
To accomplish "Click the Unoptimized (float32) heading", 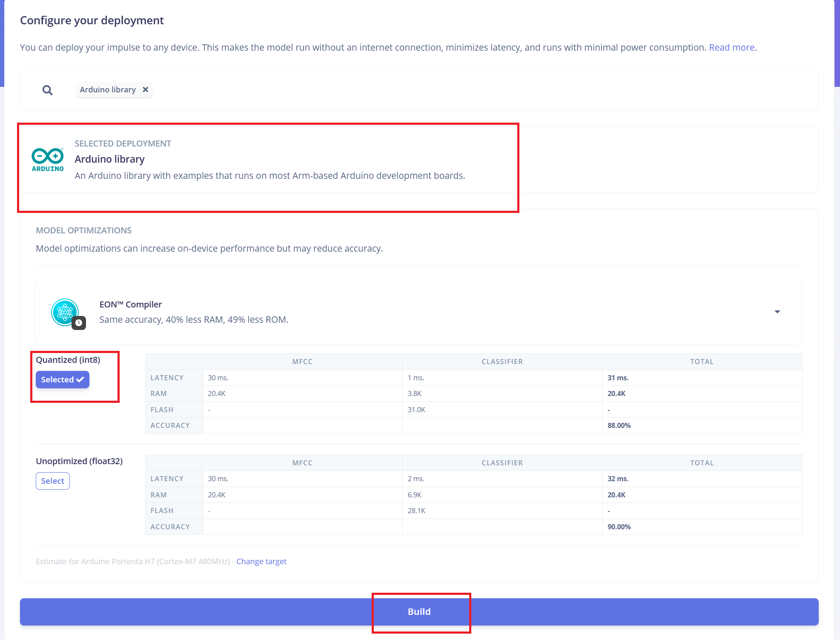I will coord(79,461).
